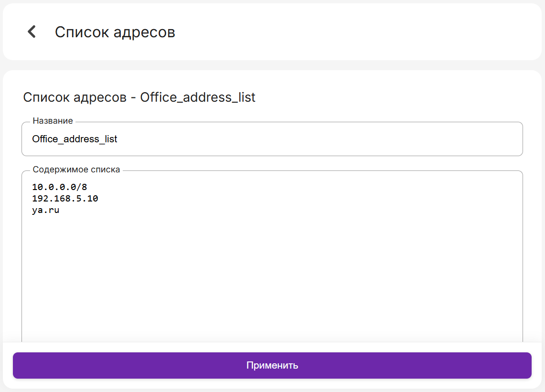Click the "Название" field label
Viewport: 545px width, 392px height.
[x=53, y=121]
